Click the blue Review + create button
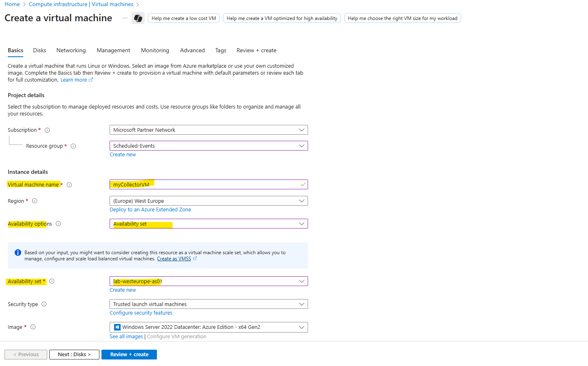This screenshot has height=366, width=588. 129,355
